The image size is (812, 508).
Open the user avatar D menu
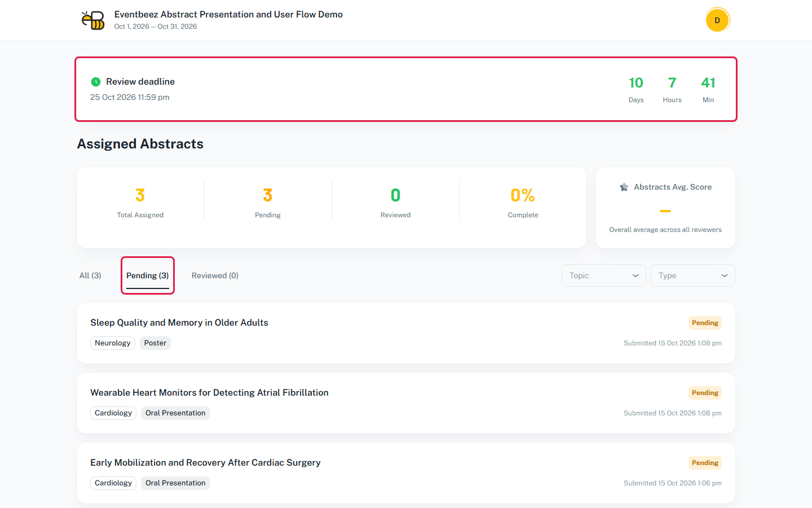pyautogui.click(x=717, y=20)
